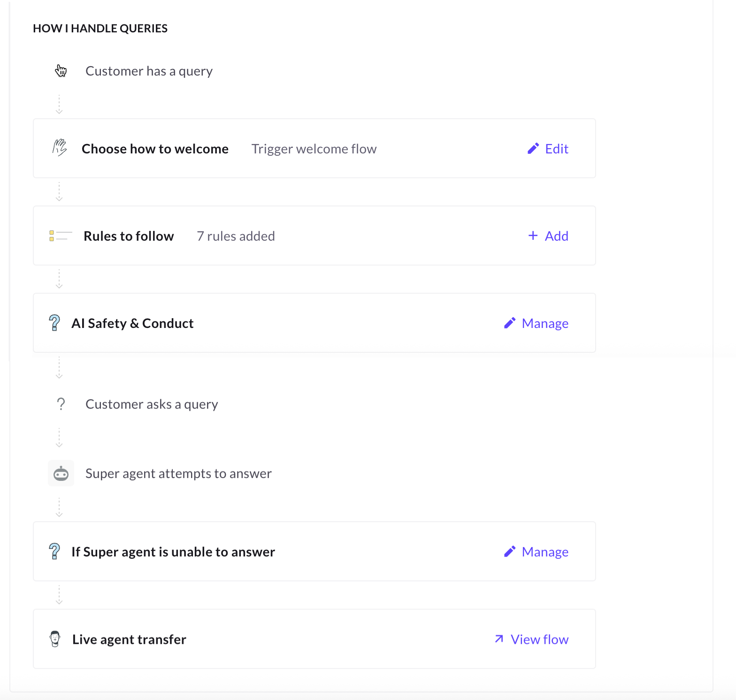Click the Rules to follow list icon
This screenshot has width=736, height=700.
point(61,236)
